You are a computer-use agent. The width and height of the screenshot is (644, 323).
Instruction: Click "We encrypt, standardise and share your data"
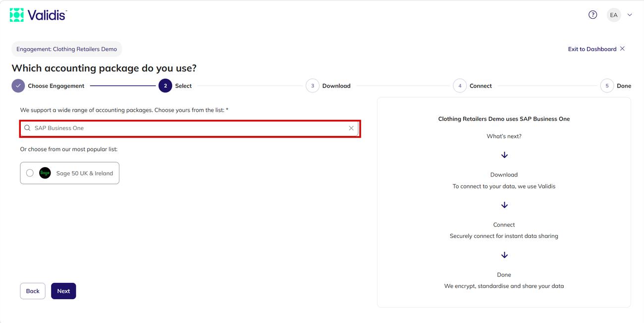(504, 286)
